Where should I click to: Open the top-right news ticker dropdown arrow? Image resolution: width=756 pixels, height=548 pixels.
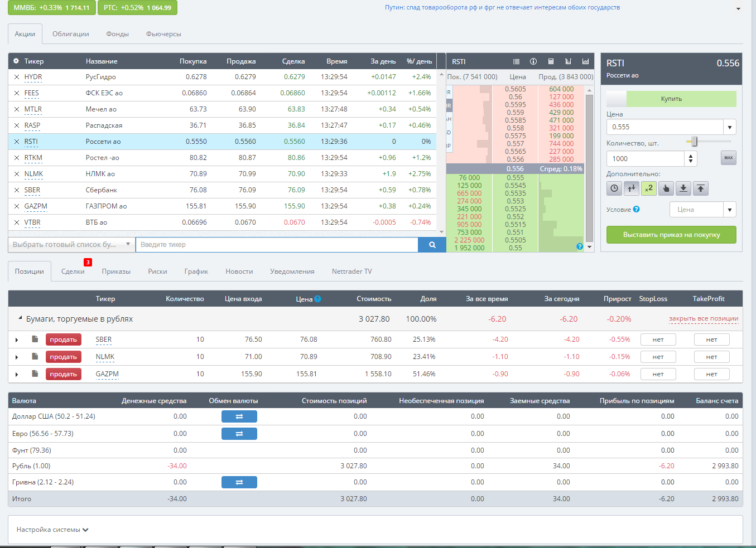tap(738, 9)
